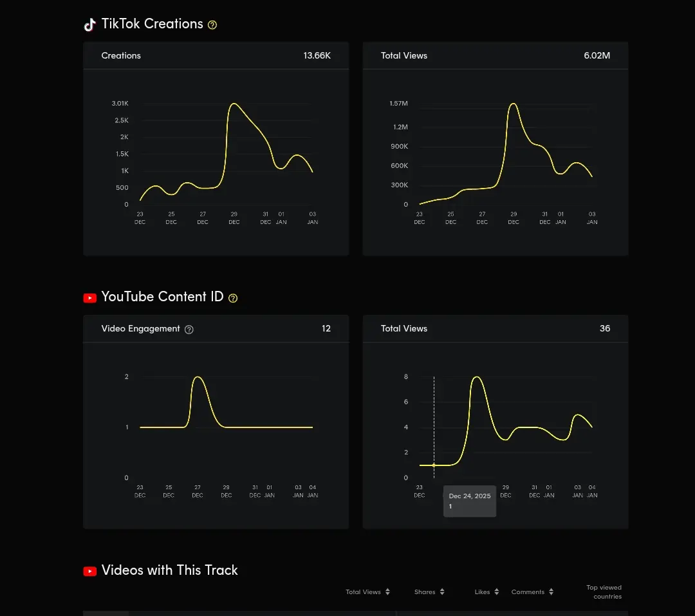Click the Dec 24 data point on YouTube views
This screenshot has height=616, width=695.
[x=434, y=465]
